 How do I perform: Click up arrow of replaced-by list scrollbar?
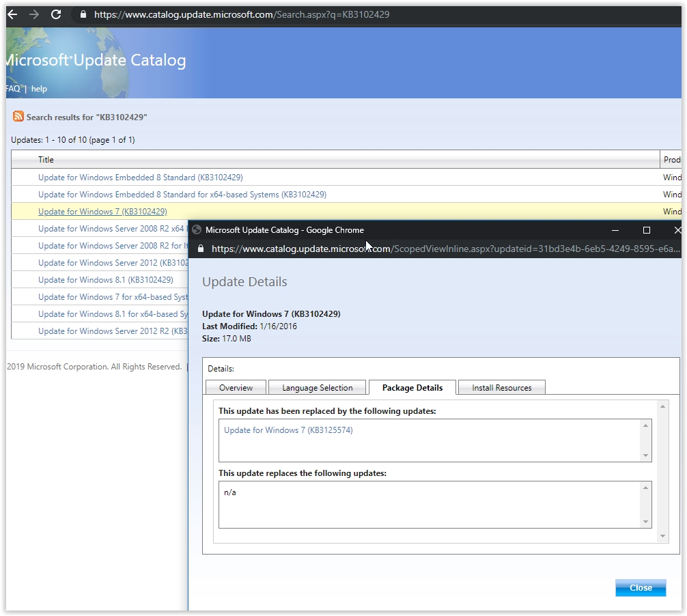(x=645, y=425)
